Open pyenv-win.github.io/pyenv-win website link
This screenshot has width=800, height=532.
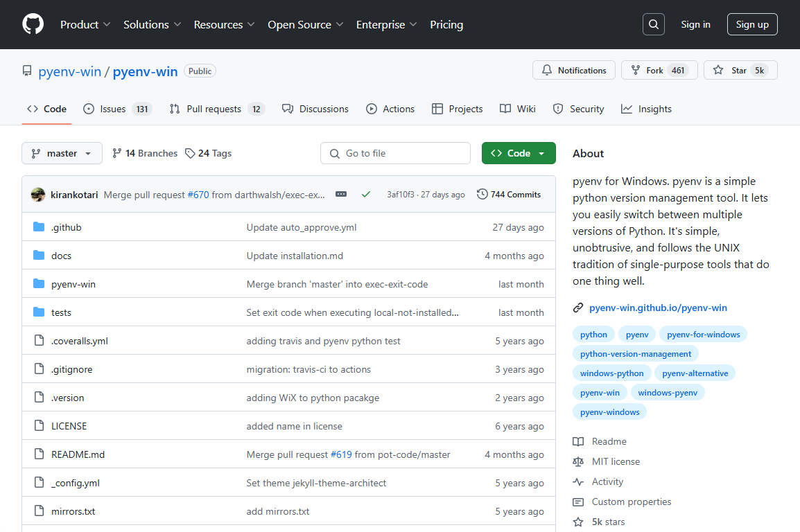tap(658, 308)
